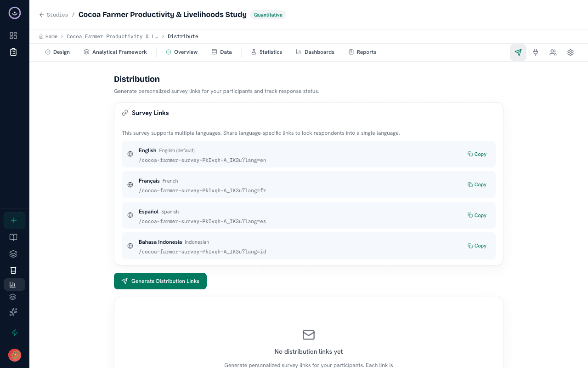
Task: Switch to the Overview tab
Action: [x=182, y=52]
